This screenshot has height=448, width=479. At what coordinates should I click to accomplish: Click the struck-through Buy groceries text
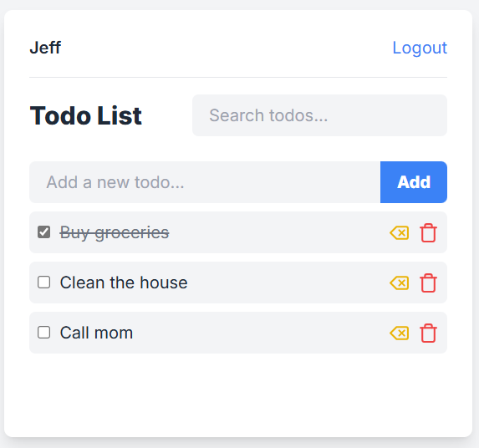[x=115, y=232]
